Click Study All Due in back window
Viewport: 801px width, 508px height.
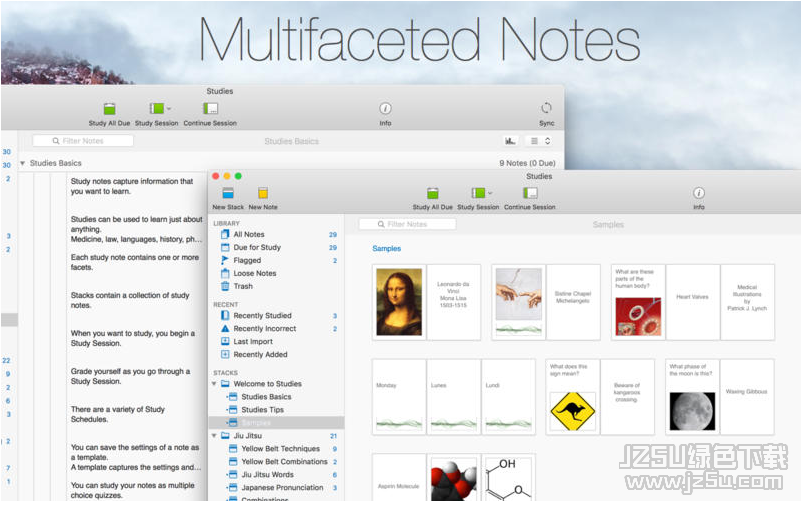[x=109, y=114]
